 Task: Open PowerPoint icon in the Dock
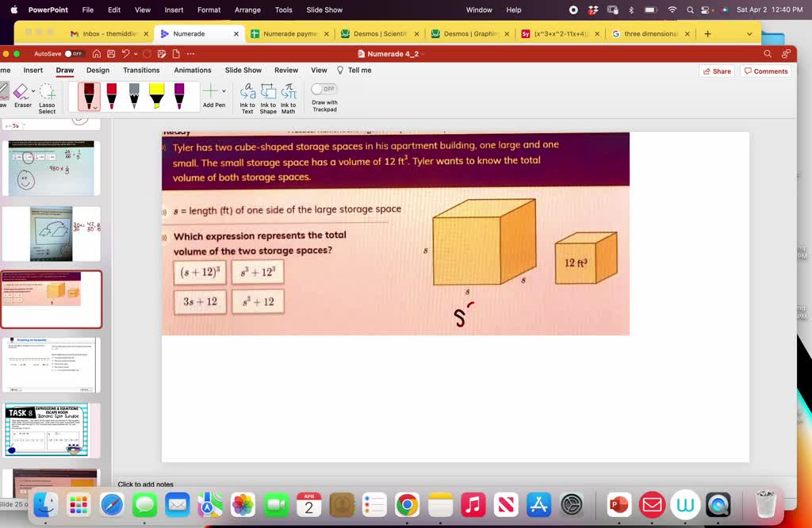[x=619, y=505]
